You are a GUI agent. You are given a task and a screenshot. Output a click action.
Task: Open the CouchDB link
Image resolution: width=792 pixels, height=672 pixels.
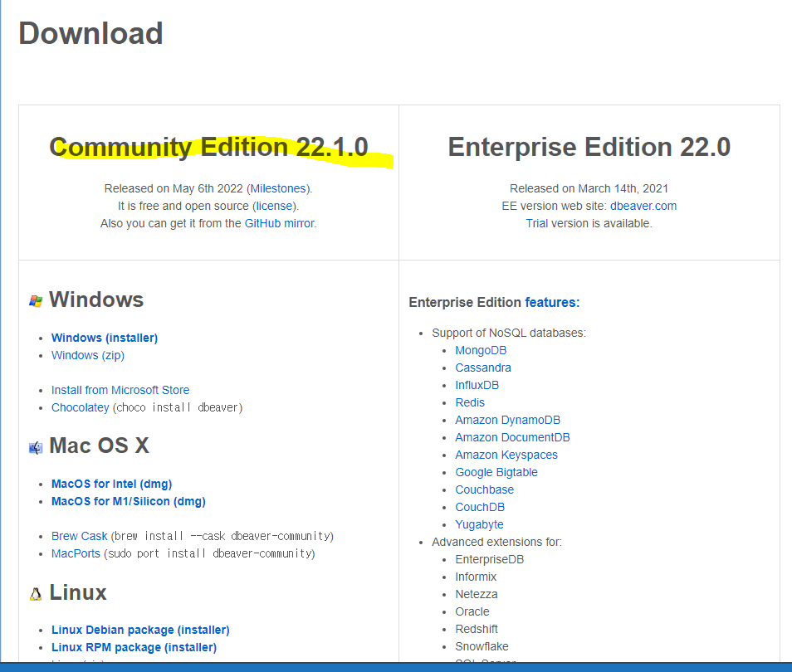pyautogui.click(x=480, y=507)
